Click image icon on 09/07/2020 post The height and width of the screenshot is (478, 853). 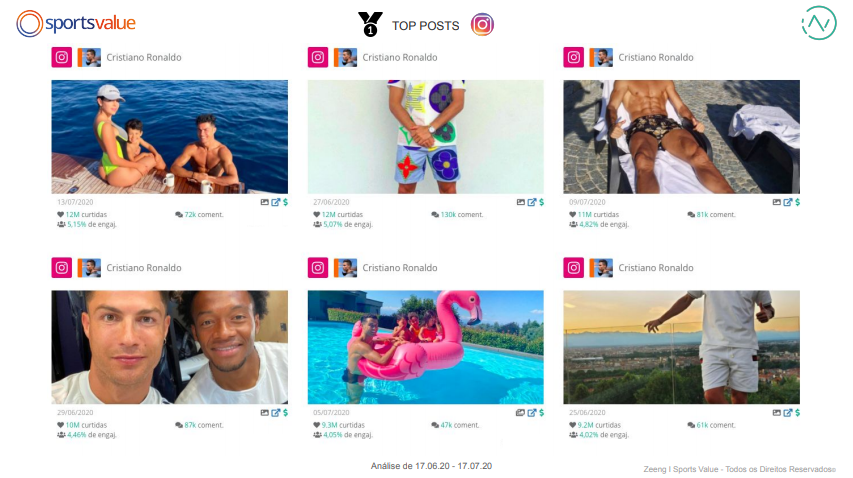tap(776, 202)
